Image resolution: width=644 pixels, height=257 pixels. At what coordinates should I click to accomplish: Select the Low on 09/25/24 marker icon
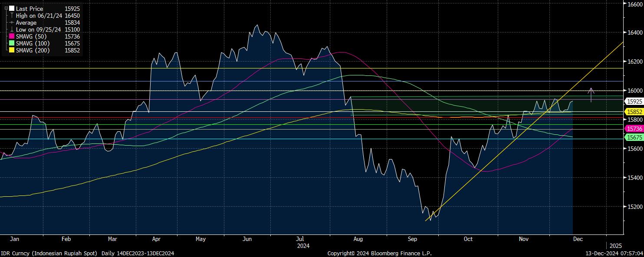12,29
